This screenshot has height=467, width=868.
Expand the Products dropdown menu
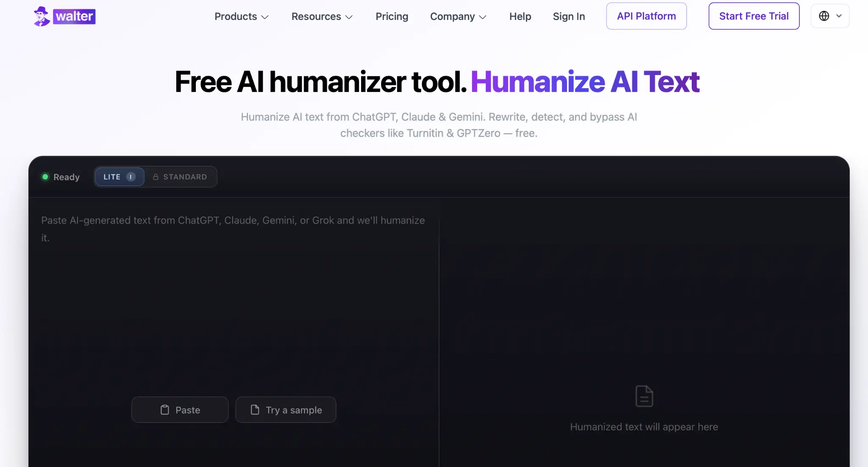coord(242,17)
